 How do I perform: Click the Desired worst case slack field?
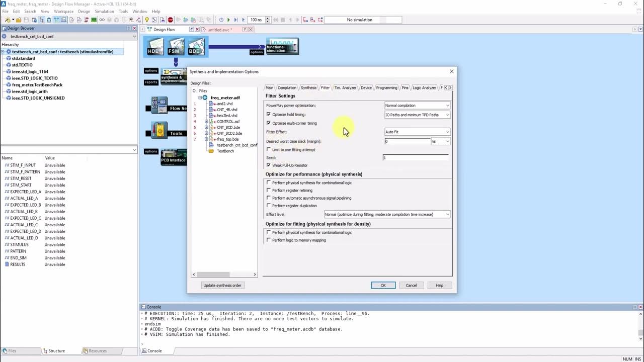pyautogui.click(x=407, y=141)
